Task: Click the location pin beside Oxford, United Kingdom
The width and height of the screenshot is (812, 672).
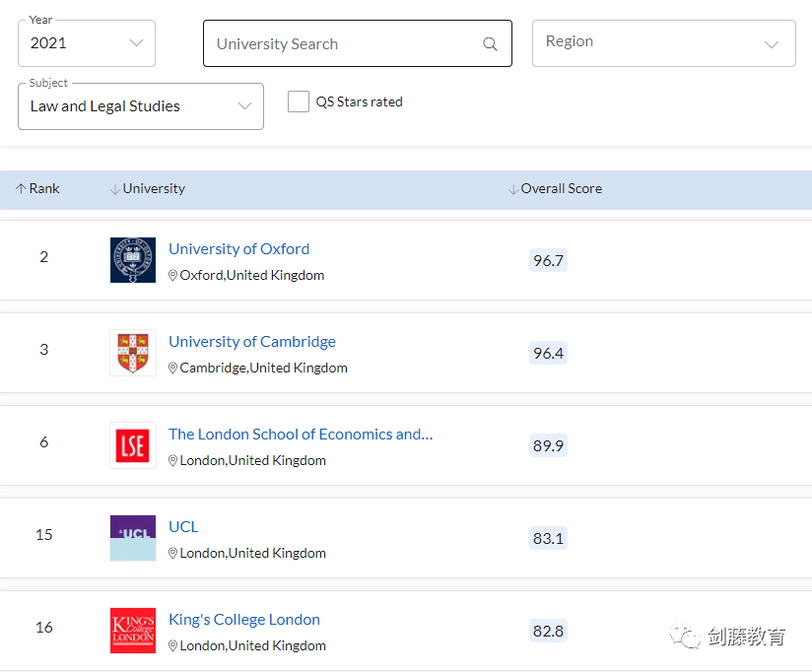Action: (x=173, y=276)
